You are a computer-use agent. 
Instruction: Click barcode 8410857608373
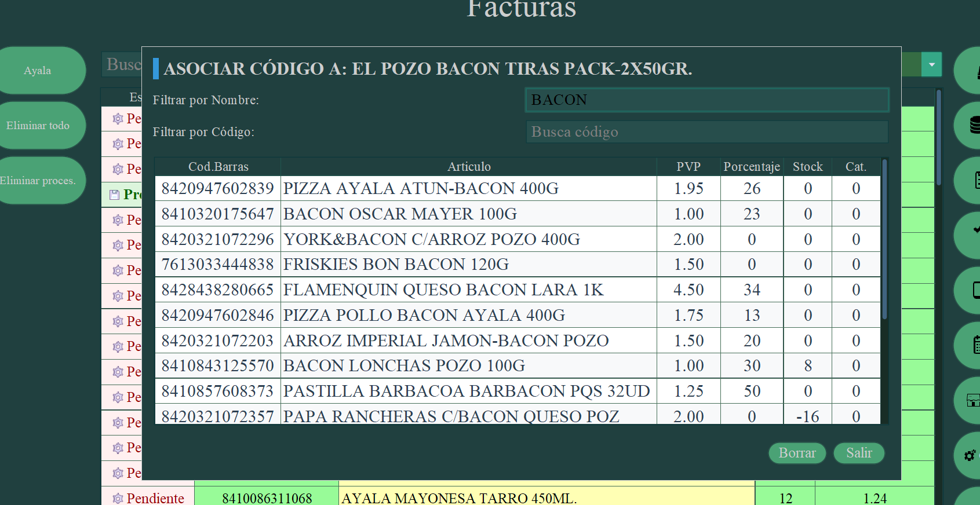click(x=218, y=391)
